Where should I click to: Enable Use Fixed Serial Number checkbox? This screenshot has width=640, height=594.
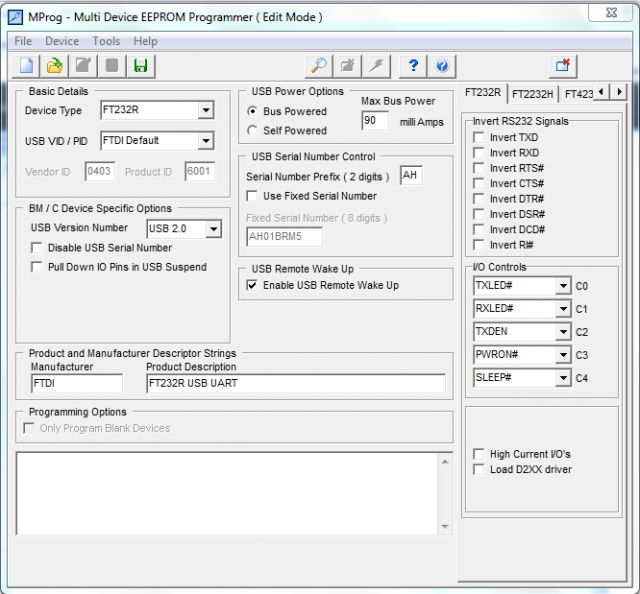(x=252, y=196)
